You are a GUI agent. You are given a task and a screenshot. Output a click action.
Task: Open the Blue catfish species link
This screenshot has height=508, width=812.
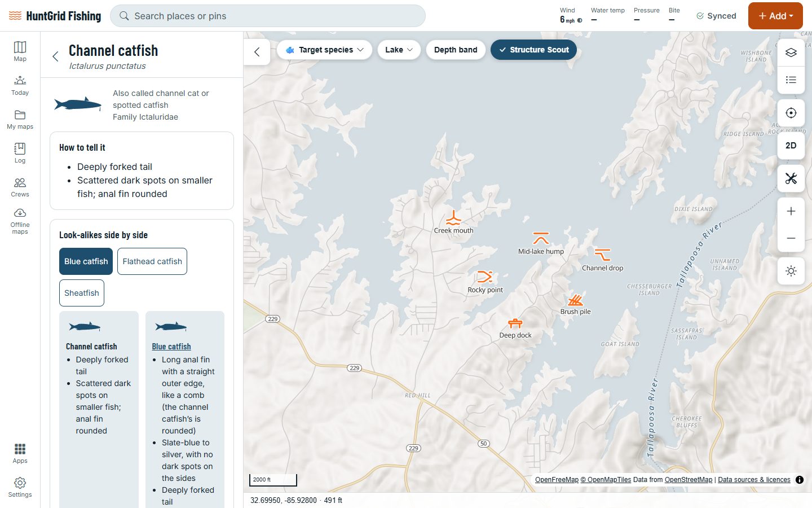click(171, 347)
